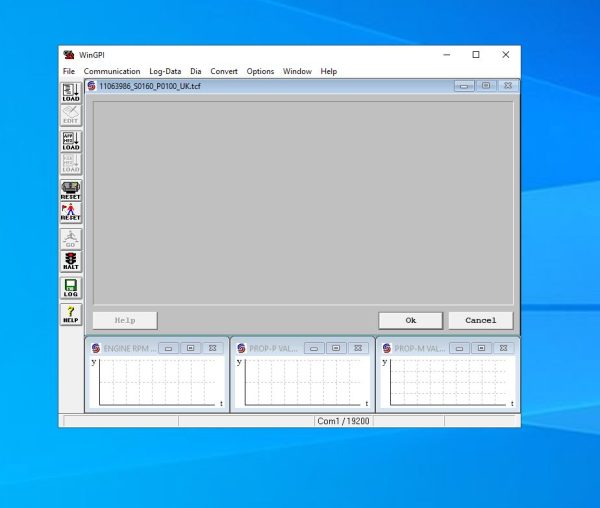This screenshot has width=600, height=508.
Task: Click the EDIT toolbar icon
Action: click(x=71, y=115)
